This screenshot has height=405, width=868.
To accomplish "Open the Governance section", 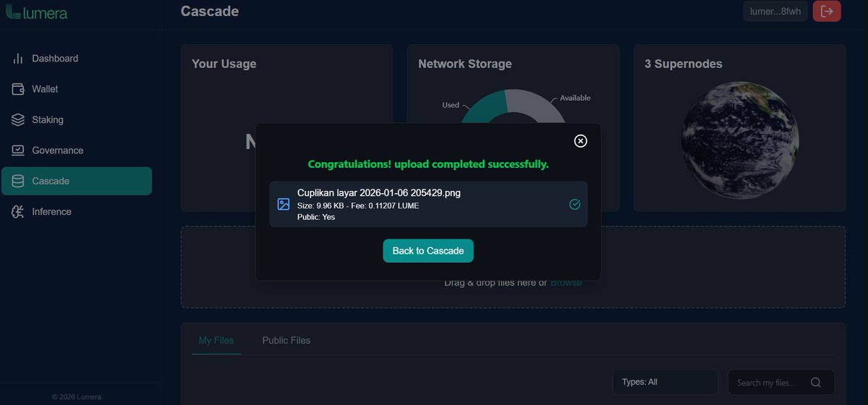I will pos(77,150).
